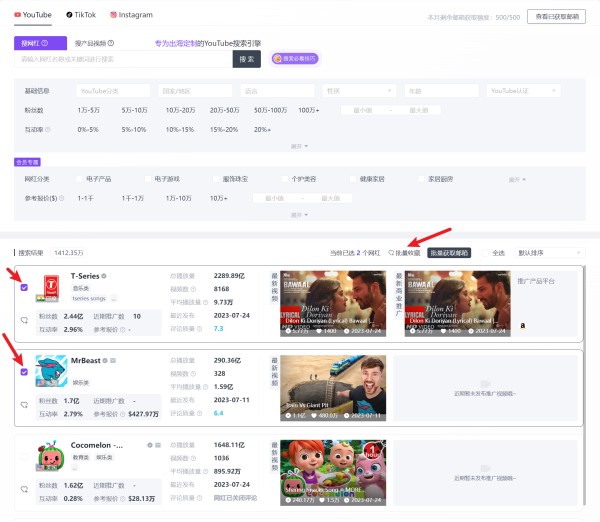
Task: Select the 搜产品视频 search tab
Action: pyautogui.click(x=94, y=43)
